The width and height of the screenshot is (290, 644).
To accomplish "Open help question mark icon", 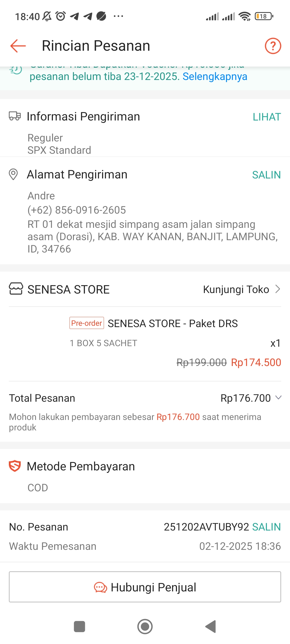I will (x=273, y=46).
